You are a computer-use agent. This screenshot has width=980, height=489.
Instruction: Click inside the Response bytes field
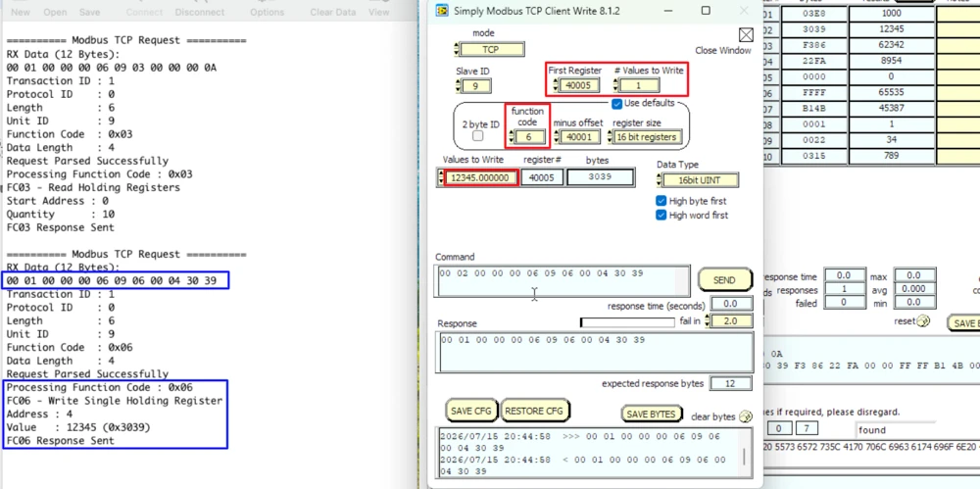(597, 354)
